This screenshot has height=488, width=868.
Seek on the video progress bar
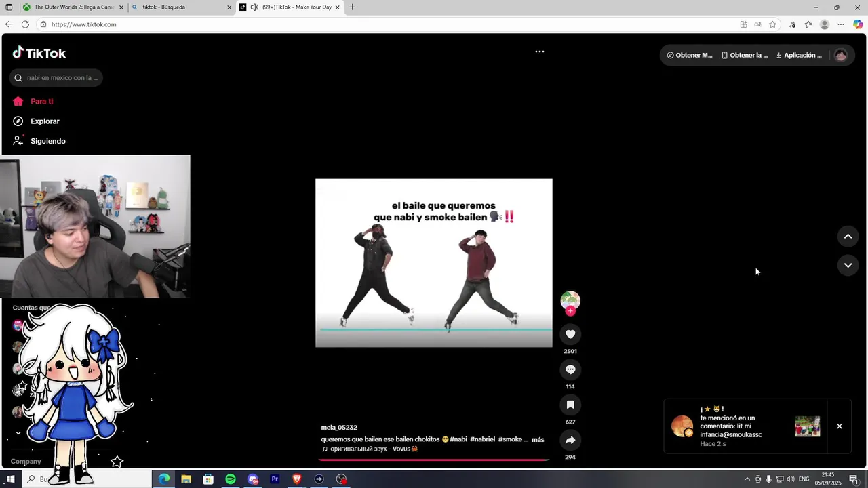pos(434,460)
